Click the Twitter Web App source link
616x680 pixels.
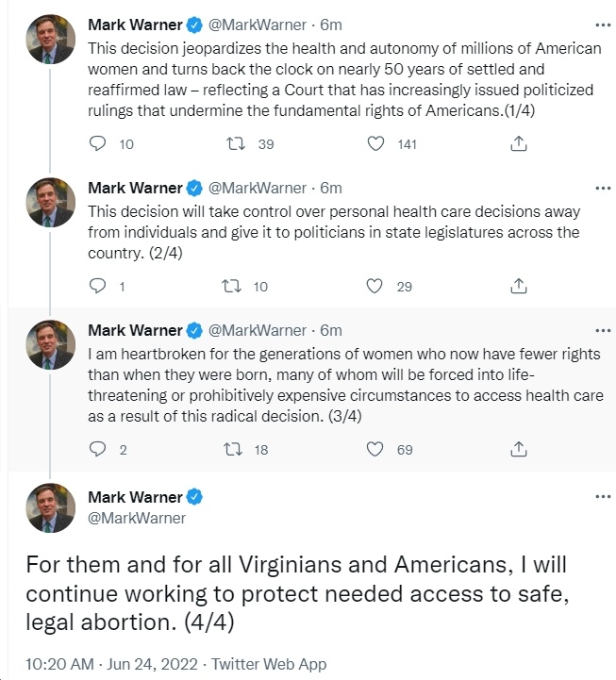pos(269,664)
